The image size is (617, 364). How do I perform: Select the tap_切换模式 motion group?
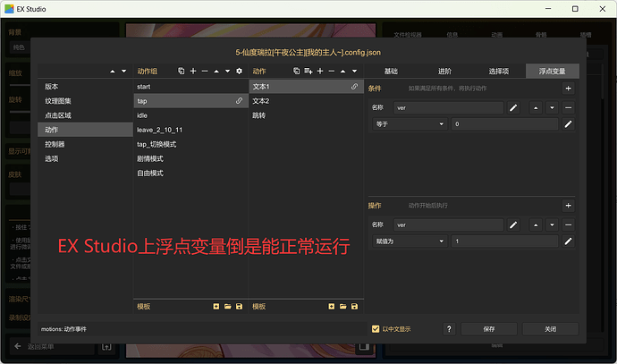[x=190, y=144]
